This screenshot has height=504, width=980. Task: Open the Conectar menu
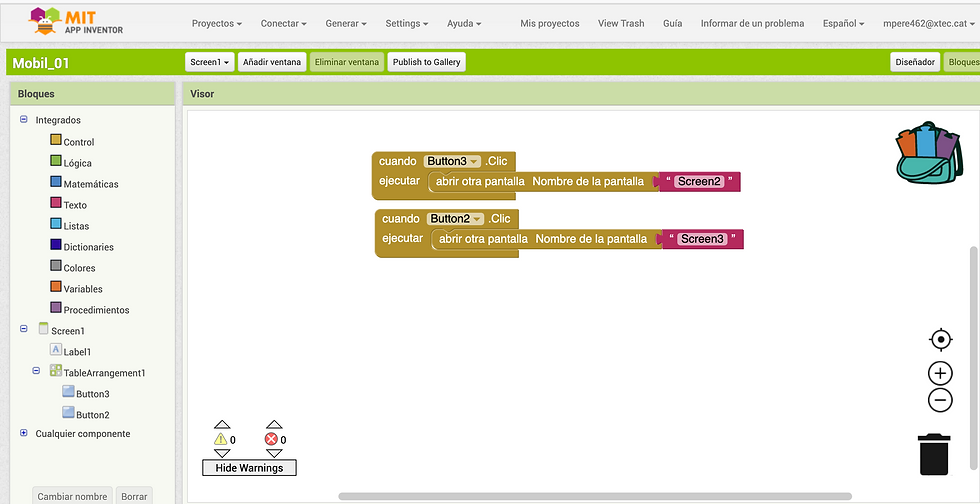coord(284,23)
